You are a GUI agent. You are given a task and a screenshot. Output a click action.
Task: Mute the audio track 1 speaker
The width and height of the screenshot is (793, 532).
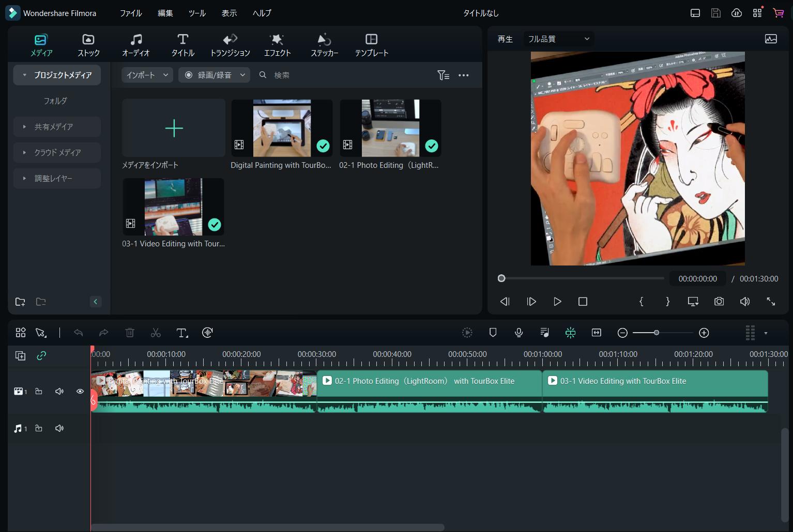coord(59,428)
